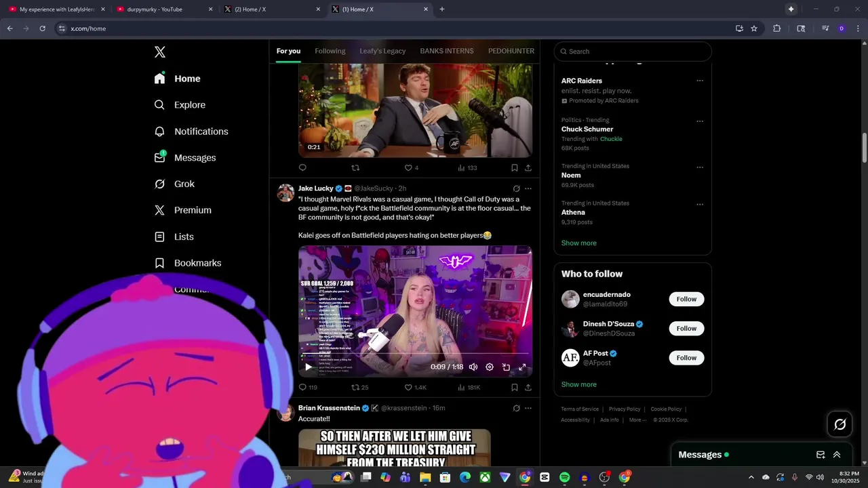Follow Dinesh D'Souza
868x488 pixels.
pyautogui.click(x=686, y=329)
